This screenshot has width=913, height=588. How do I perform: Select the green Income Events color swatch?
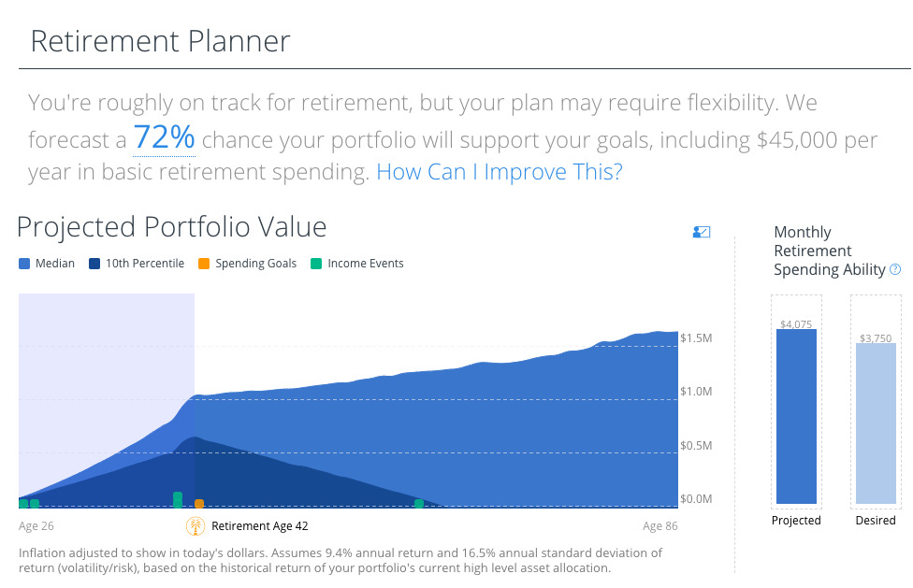click(x=316, y=264)
